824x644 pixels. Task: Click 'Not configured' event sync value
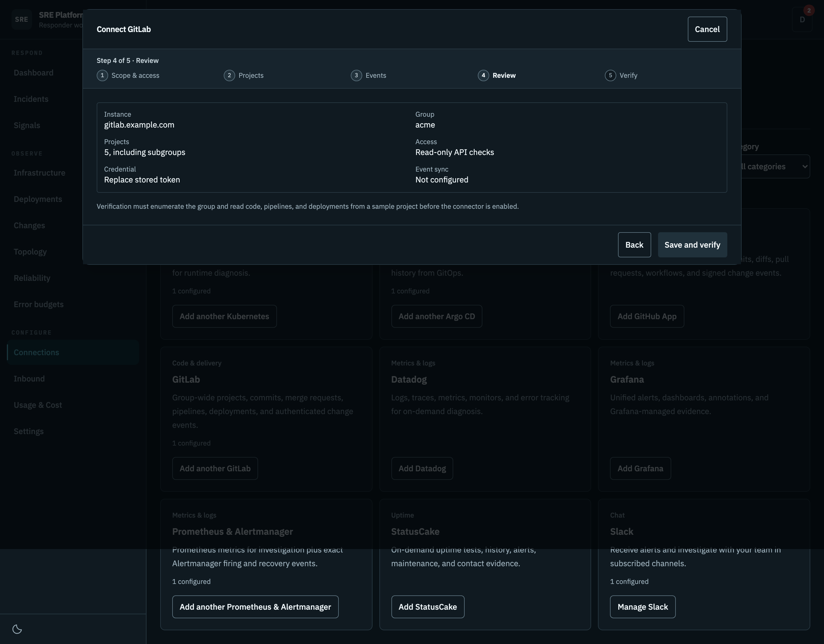[442, 180]
